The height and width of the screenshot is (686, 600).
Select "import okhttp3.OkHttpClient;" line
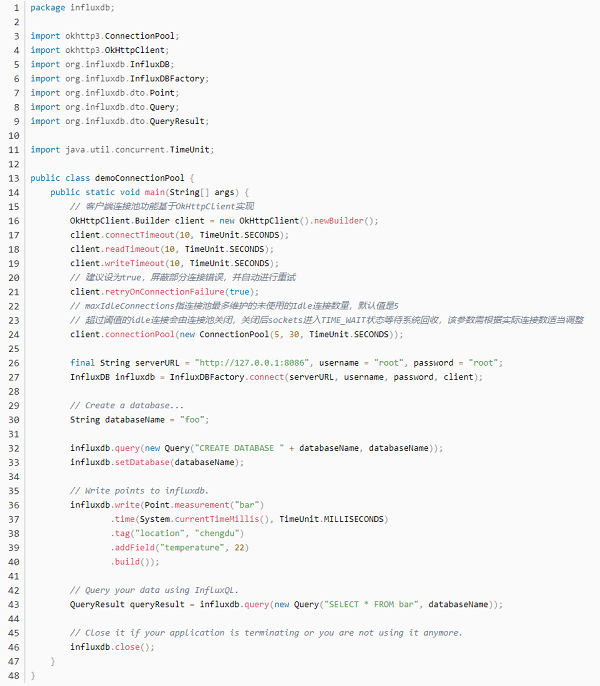click(100, 50)
